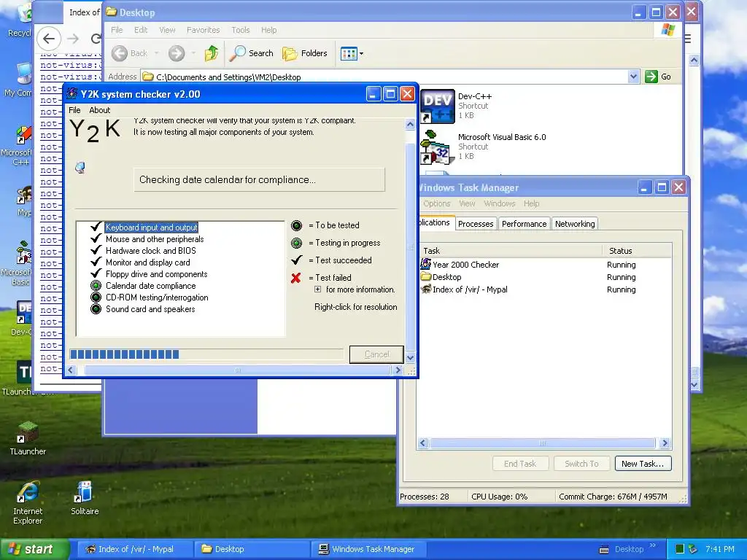The width and height of the screenshot is (747, 560).
Task: Select Sound card and speakers item
Action: (150, 309)
